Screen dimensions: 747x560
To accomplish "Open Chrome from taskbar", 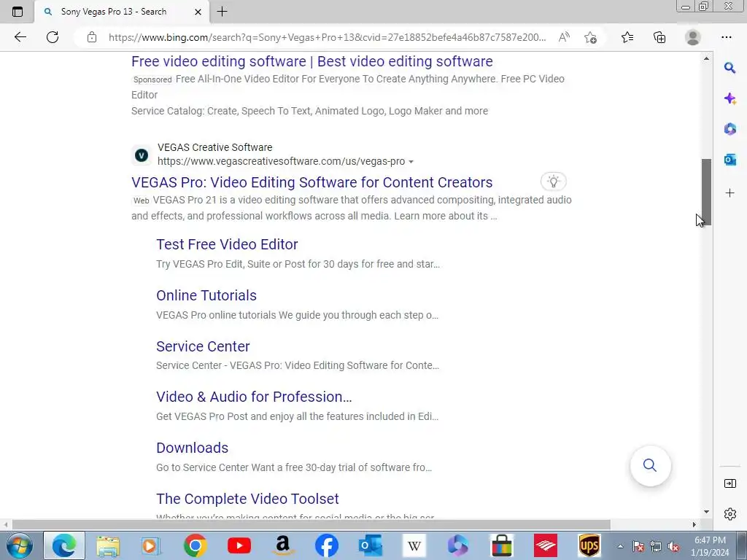I will point(195,545).
